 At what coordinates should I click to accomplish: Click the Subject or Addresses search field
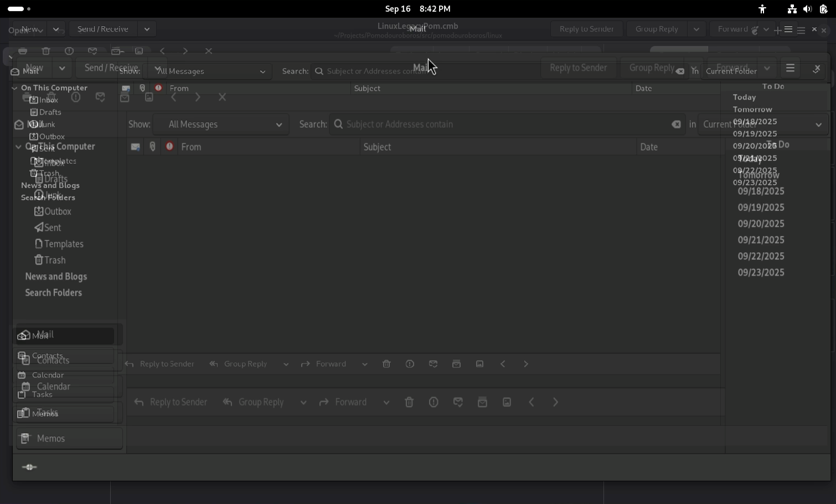click(498, 124)
